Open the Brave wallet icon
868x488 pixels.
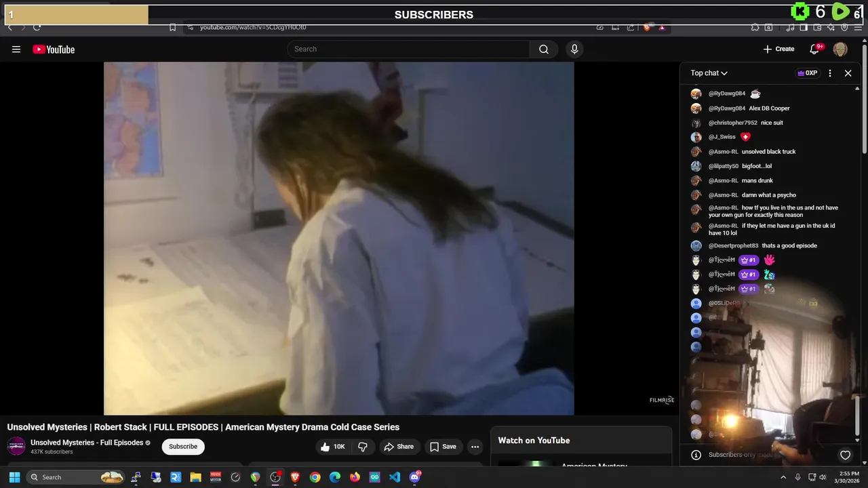click(x=817, y=28)
